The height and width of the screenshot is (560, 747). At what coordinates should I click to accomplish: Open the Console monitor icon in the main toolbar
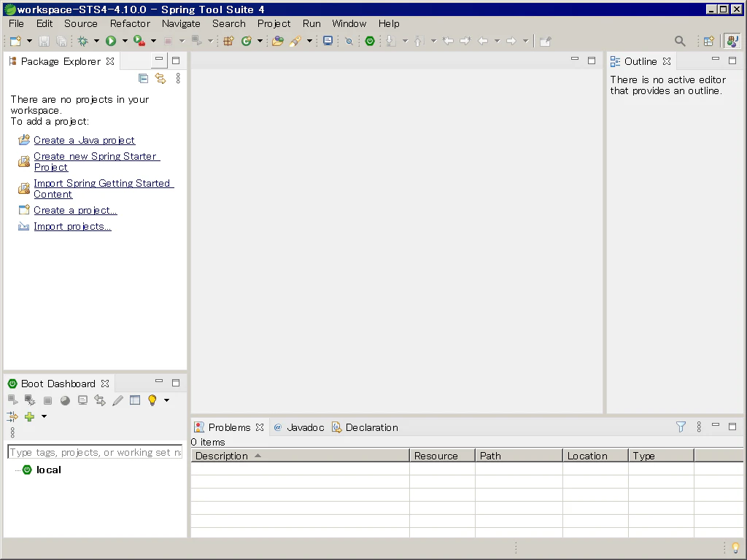tap(328, 42)
